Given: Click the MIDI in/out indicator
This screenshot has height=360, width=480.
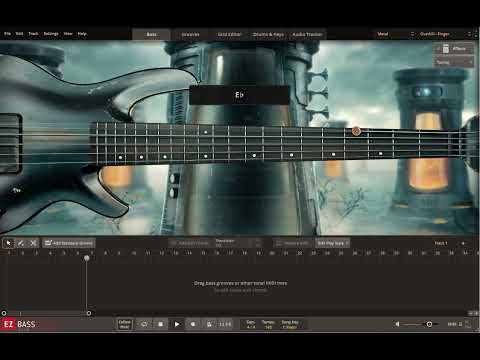Looking at the screenshot, I should point(455,324).
